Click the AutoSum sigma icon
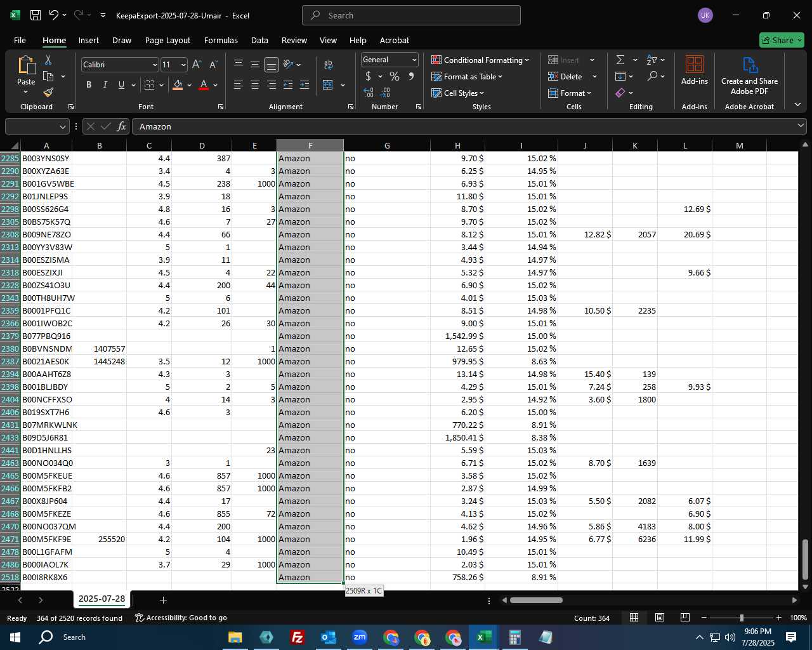Screen dimensions: 812x650 (x=620, y=60)
